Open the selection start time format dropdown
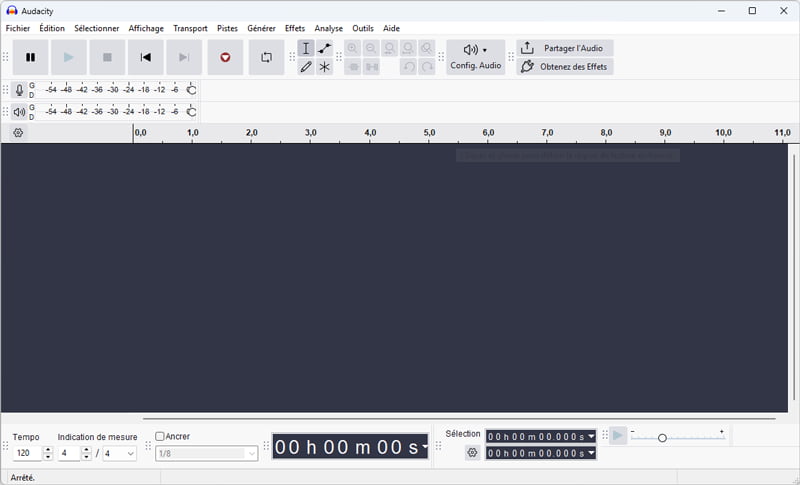 click(591, 437)
